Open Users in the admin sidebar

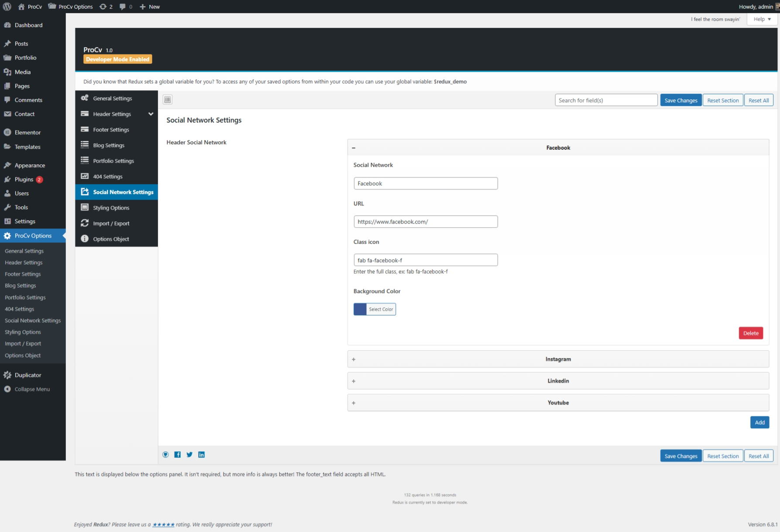pos(33,193)
